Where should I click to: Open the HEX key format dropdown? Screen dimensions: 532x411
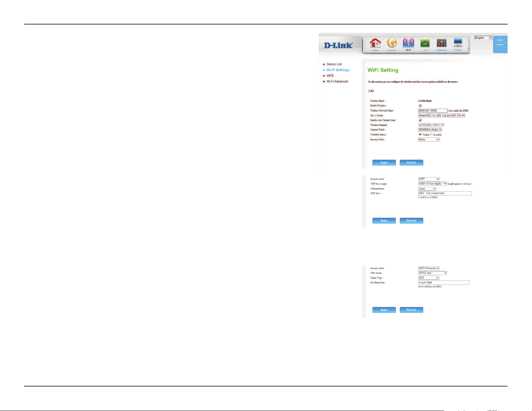[424, 193]
